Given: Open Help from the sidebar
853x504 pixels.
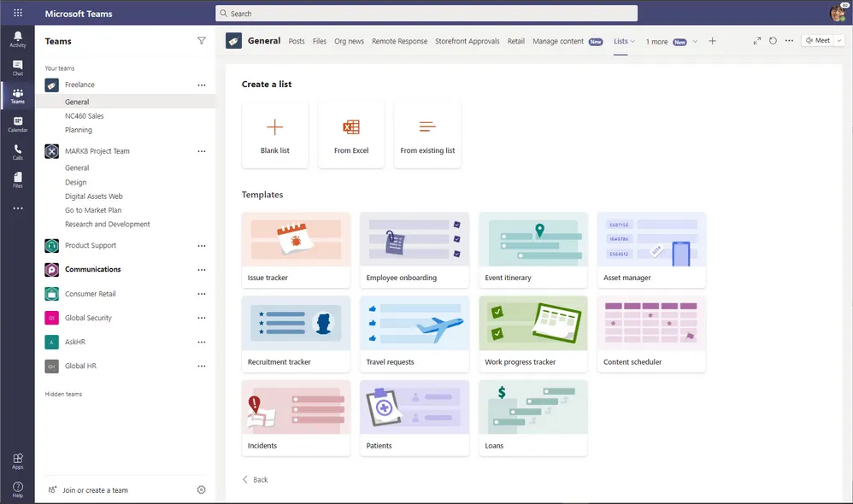Looking at the screenshot, I should point(17,489).
